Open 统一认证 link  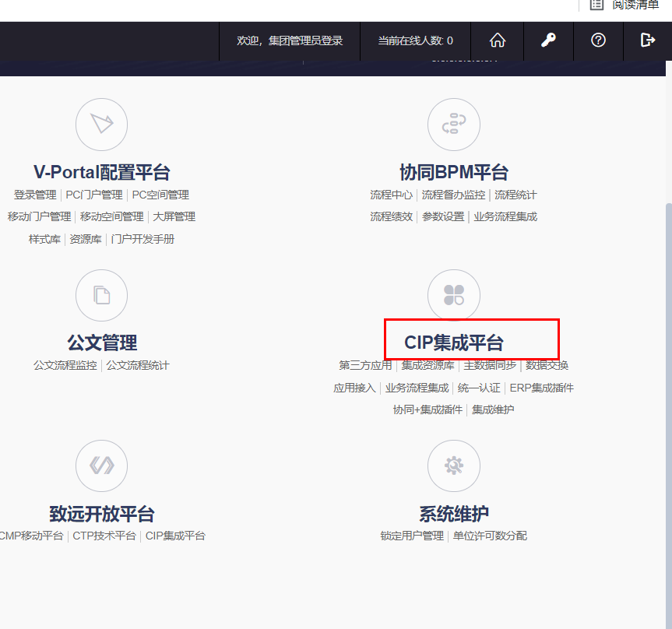pos(479,388)
